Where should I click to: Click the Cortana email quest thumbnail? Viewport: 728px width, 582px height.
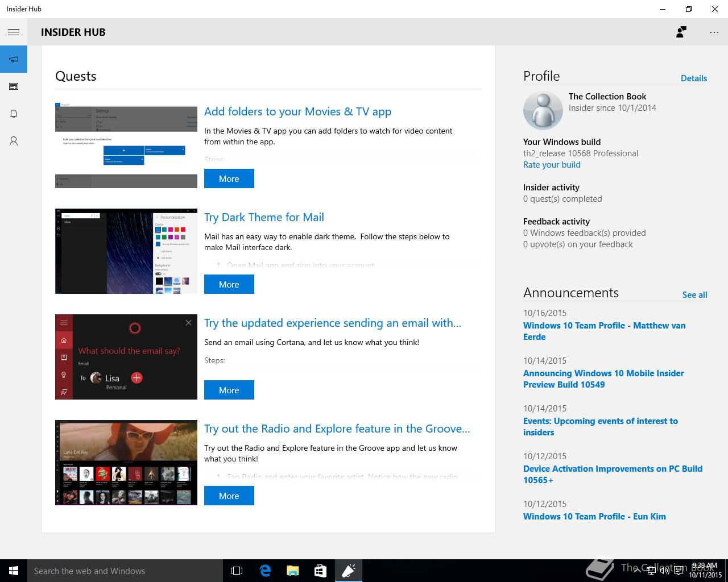(126, 357)
